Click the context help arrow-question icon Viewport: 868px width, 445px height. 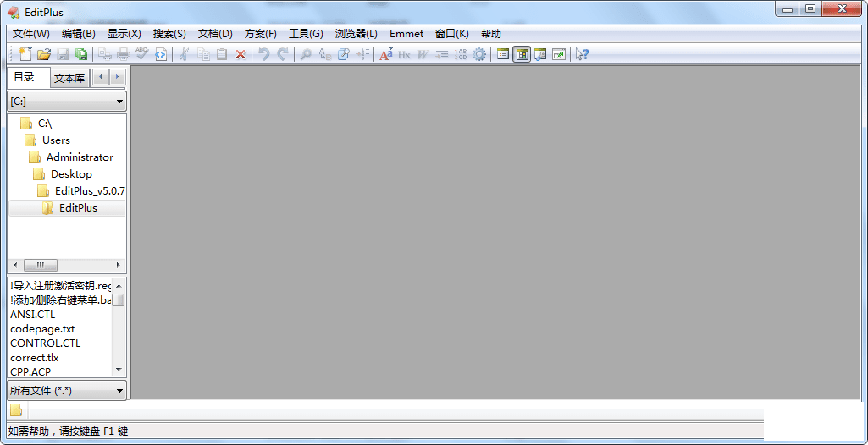click(x=583, y=54)
